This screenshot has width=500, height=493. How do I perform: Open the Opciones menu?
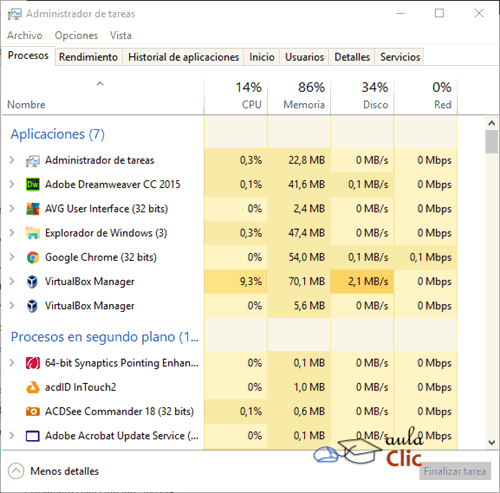click(76, 35)
